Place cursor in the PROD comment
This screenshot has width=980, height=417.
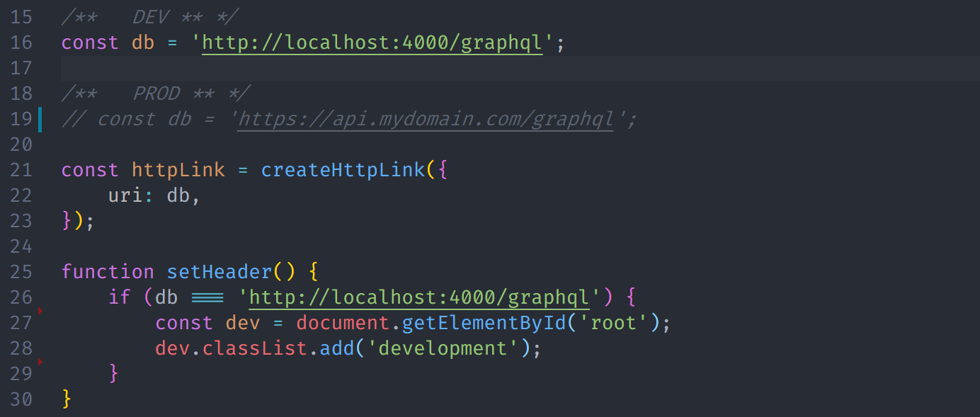pos(156,93)
